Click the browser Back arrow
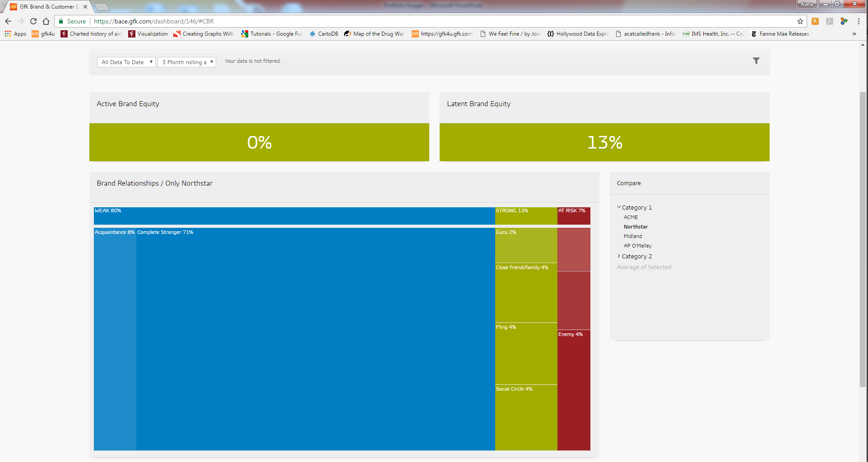The image size is (868, 462). 8,21
